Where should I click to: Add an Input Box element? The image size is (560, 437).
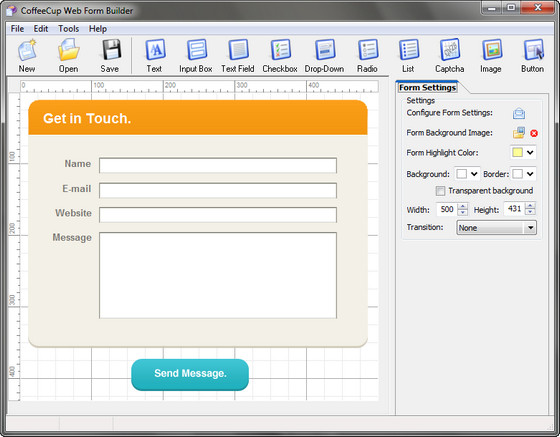pos(196,56)
